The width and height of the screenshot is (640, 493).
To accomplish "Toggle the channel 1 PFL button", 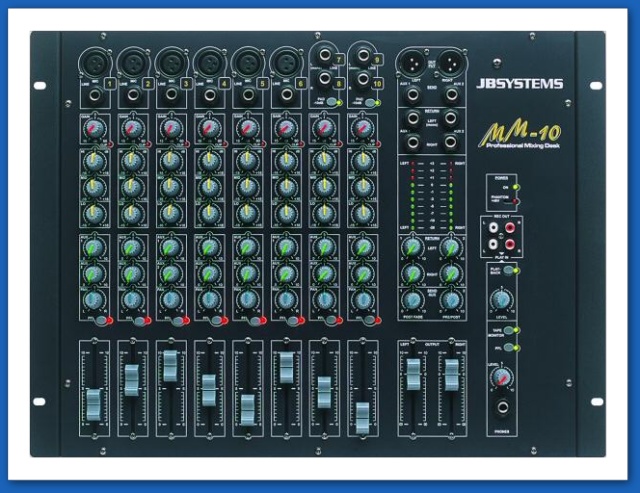I will coord(100,321).
